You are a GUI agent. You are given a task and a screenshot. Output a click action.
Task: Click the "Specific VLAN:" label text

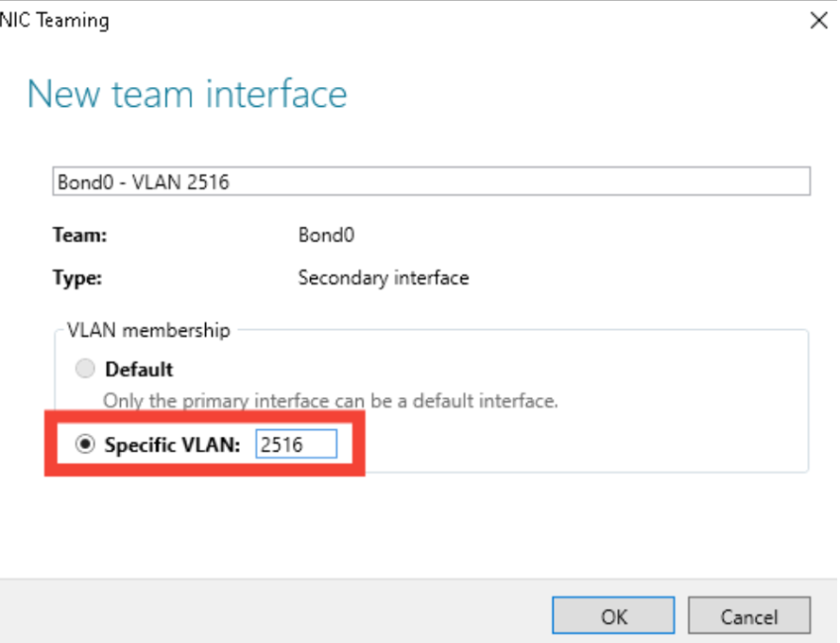(172, 446)
